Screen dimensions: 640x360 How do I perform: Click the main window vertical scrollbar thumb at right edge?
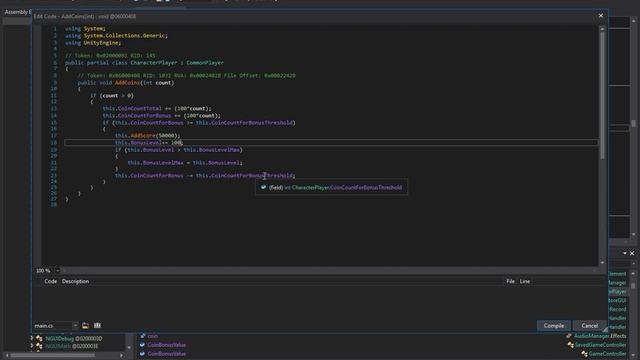pos(633,122)
